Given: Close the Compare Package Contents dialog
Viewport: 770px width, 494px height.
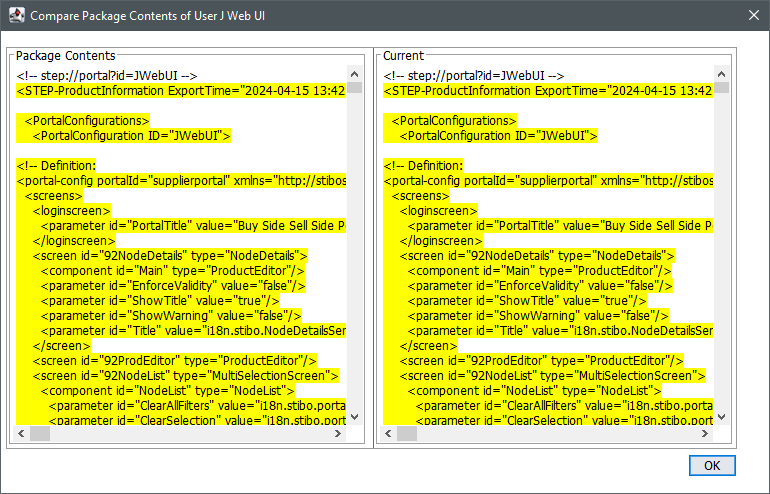Looking at the screenshot, I should tap(752, 15).
